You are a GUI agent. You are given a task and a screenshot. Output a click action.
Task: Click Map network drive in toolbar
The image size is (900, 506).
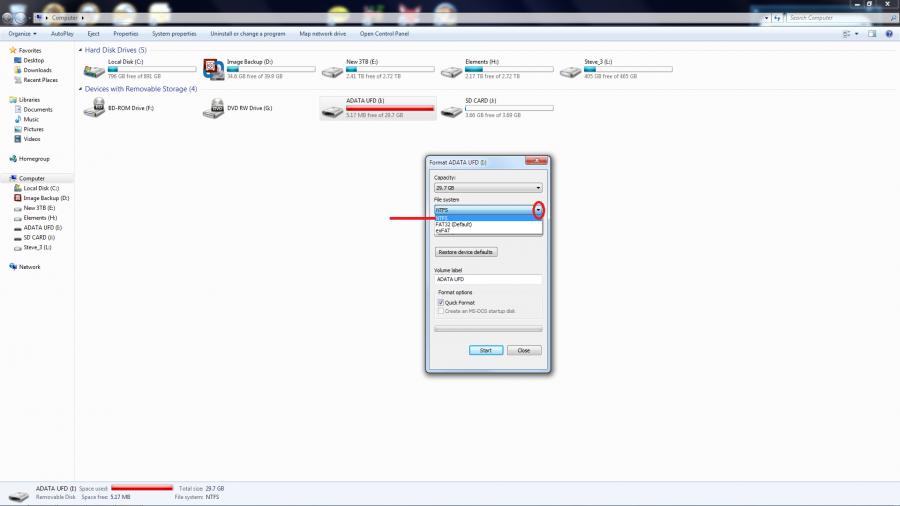323,34
